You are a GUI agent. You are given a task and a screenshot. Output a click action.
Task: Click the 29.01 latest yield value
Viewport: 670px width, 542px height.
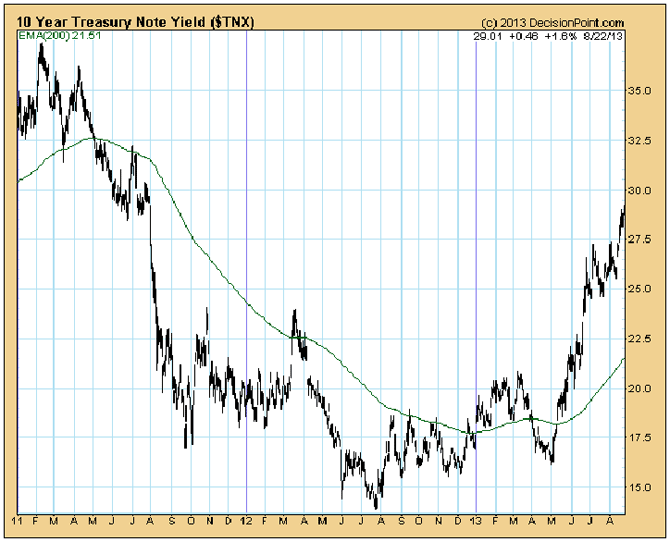486,36
